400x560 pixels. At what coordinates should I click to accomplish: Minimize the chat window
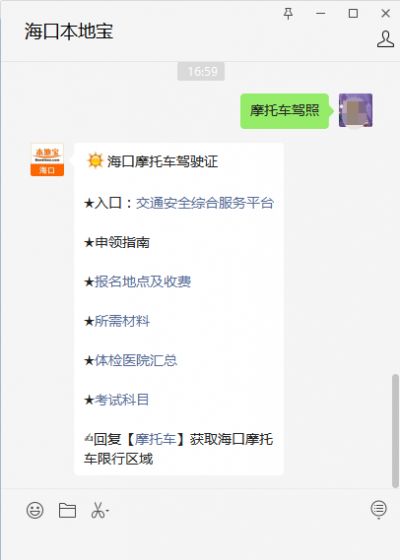pyautogui.click(x=320, y=14)
